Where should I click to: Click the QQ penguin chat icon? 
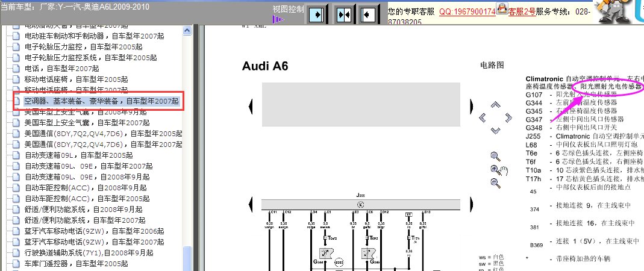click(502, 7)
